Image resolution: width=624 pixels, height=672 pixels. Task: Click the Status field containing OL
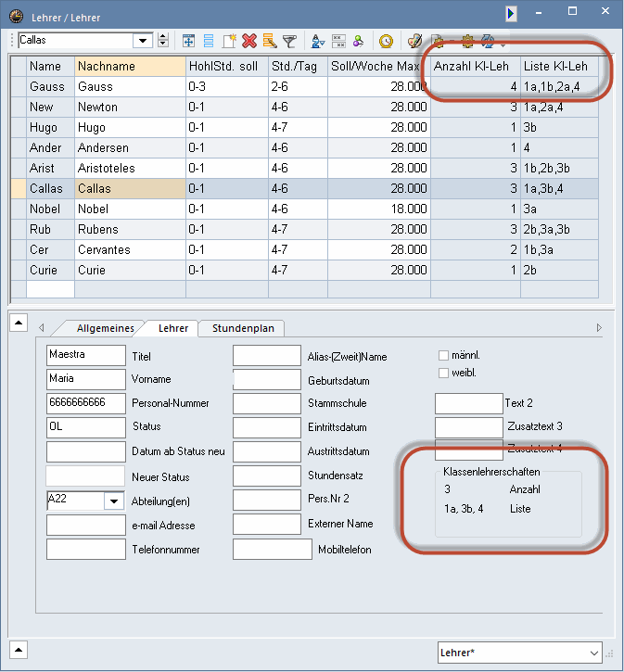point(85,427)
